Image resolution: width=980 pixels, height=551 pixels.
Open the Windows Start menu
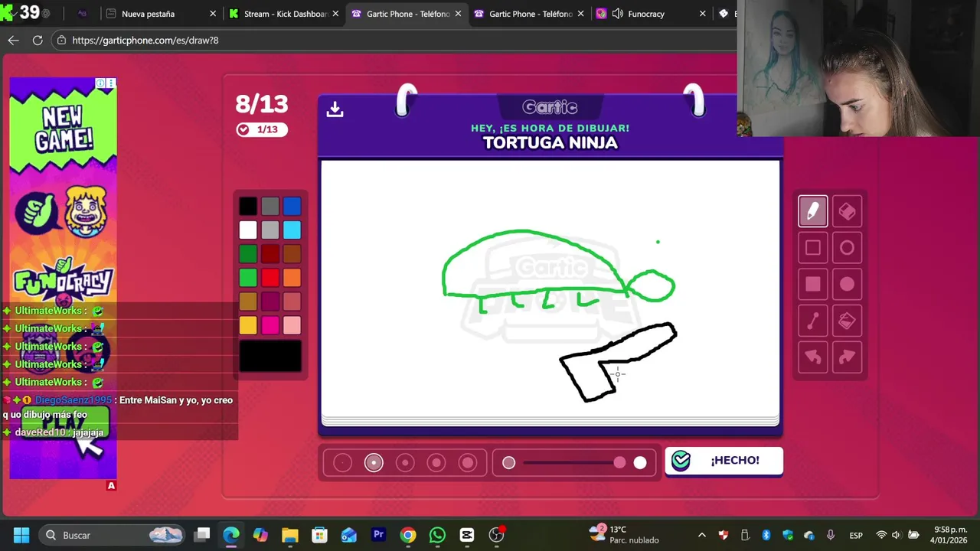point(21,535)
